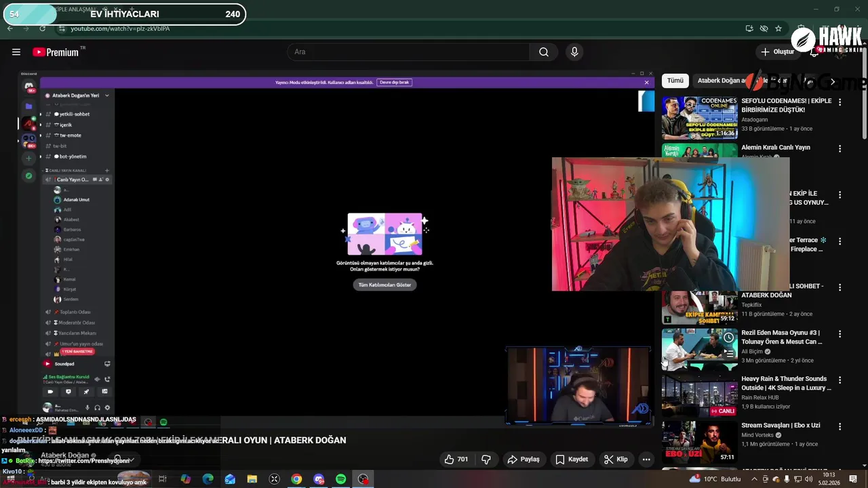Open more actions next to Klip
This screenshot has width=868, height=488.
646,460
